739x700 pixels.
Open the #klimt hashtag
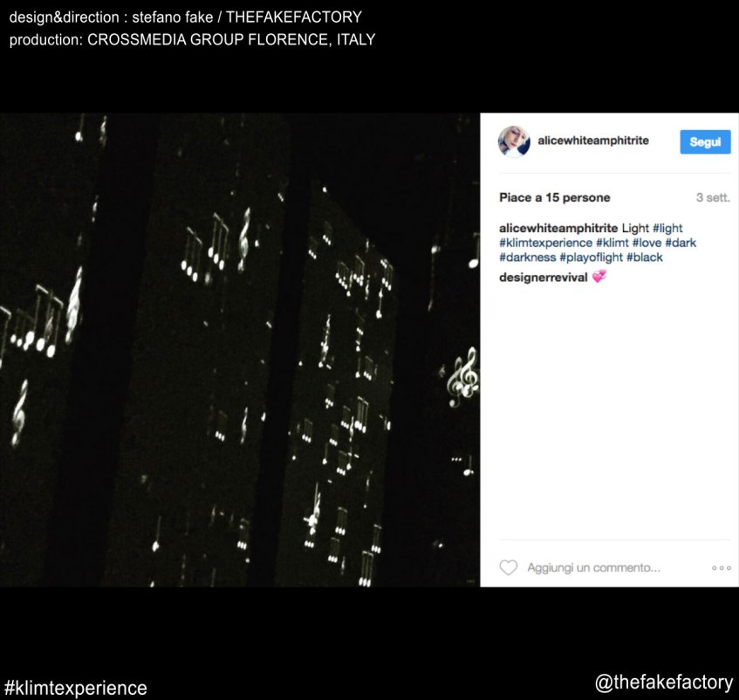point(612,243)
